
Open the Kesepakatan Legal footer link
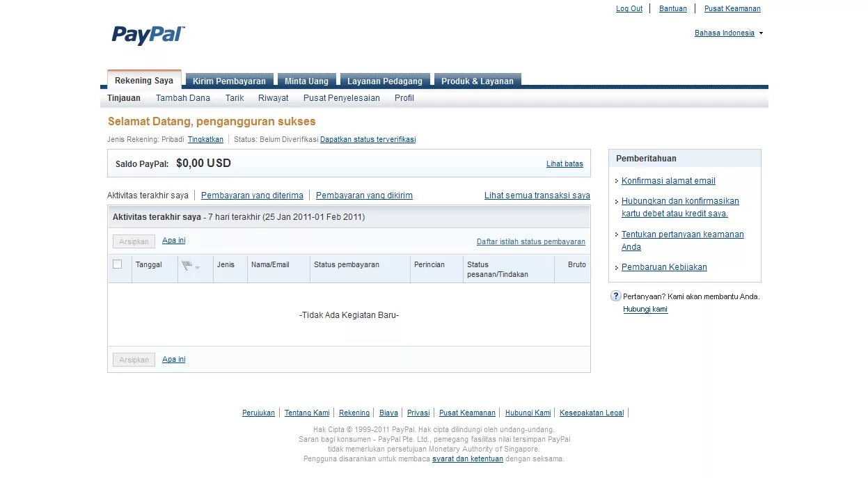click(592, 413)
